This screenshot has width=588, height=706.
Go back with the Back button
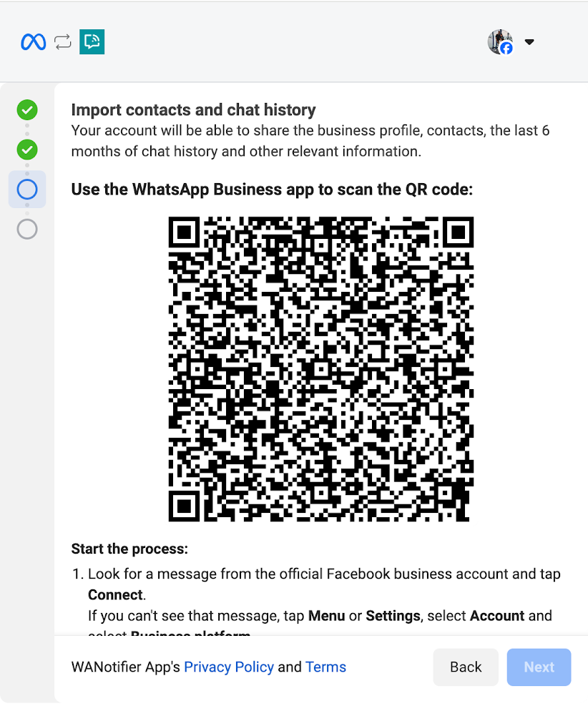click(466, 667)
